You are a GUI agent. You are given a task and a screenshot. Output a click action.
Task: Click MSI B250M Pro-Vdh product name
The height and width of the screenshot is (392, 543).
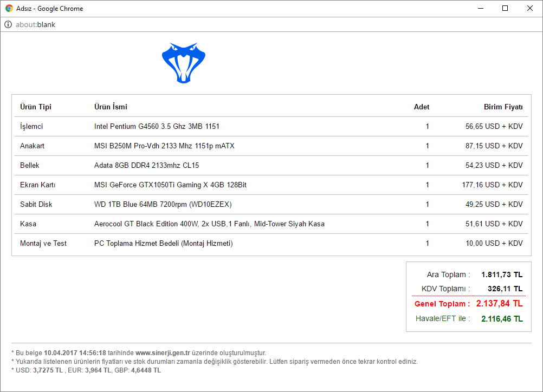(x=164, y=146)
